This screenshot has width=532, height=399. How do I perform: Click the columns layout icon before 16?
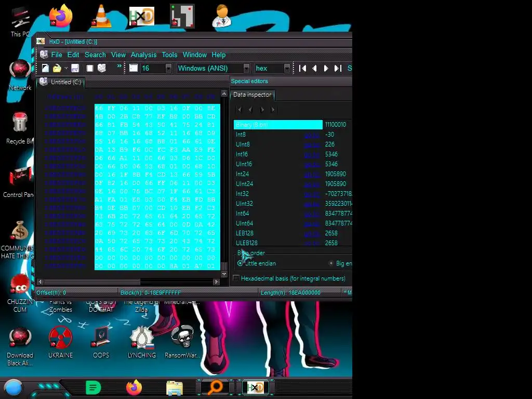[x=134, y=68]
